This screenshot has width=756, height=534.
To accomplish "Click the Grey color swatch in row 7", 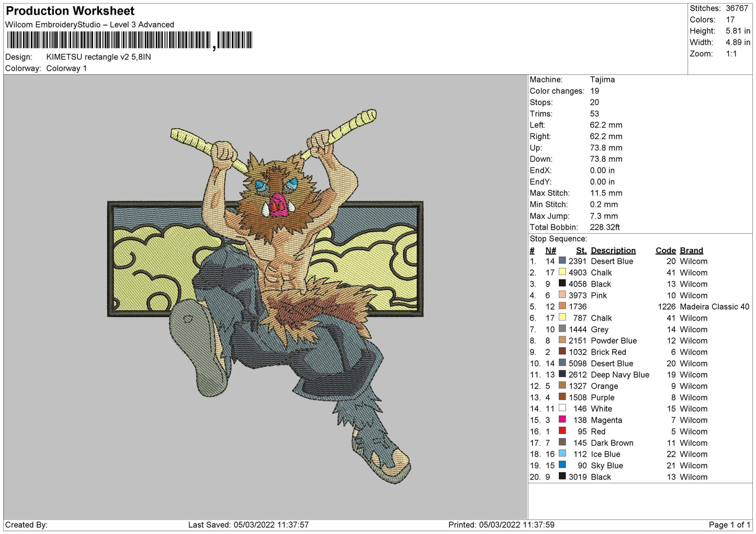I will click(x=562, y=328).
